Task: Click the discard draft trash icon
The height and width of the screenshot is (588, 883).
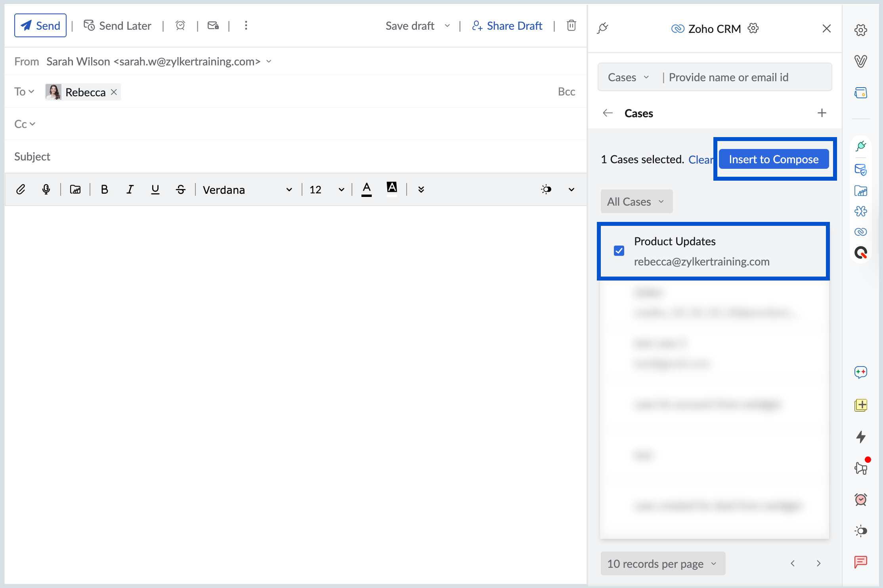Action: [571, 26]
